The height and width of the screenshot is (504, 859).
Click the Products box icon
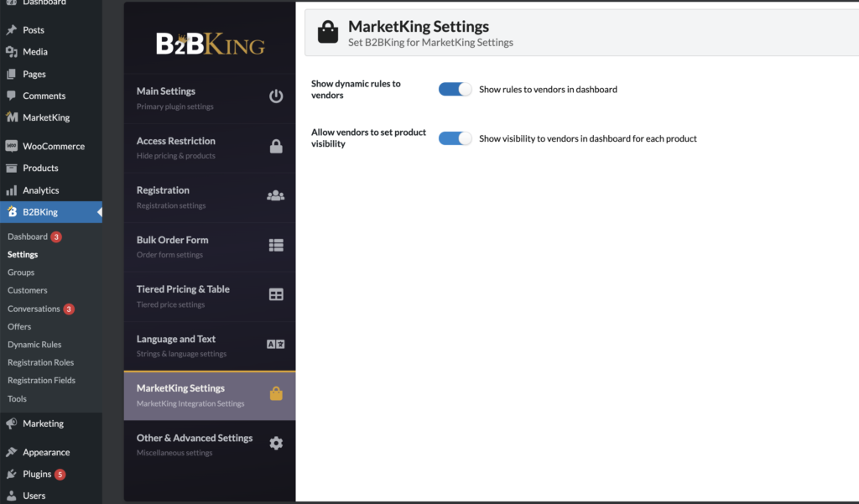coord(12,169)
